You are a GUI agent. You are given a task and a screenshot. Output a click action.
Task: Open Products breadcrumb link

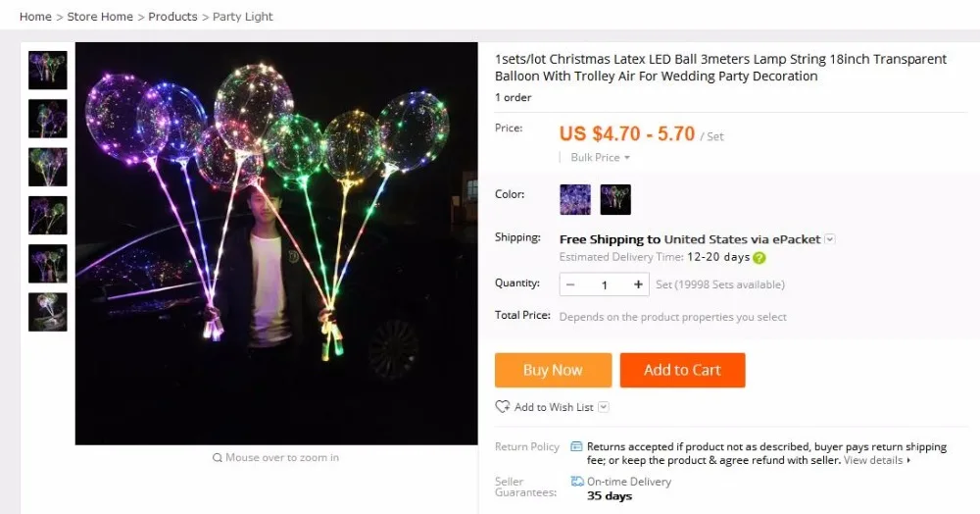[172, 17]
